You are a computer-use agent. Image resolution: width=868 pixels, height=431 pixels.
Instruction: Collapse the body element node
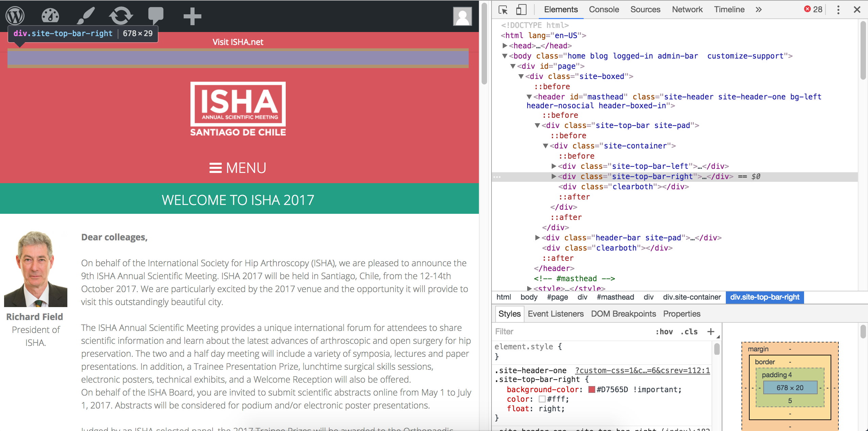click(505, 56)
